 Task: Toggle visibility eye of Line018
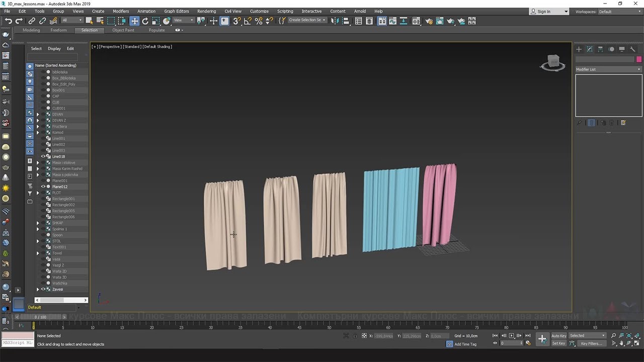43,156
